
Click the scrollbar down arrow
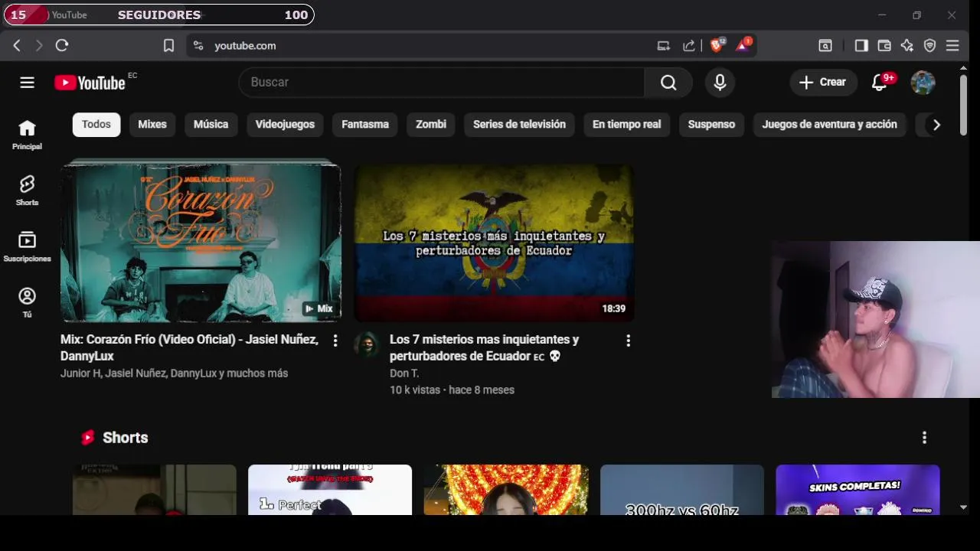click(963, 507)
